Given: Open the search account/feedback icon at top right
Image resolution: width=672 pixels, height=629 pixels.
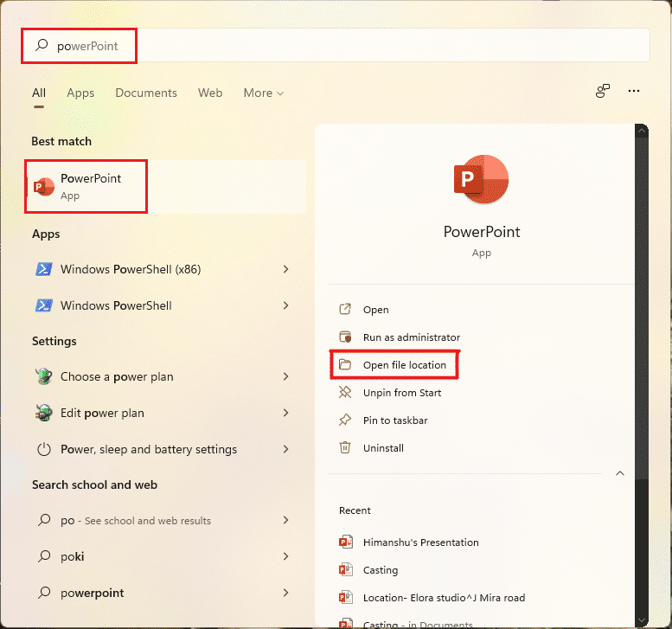Looking at the screenshot, I should click(x=603, y=91).
